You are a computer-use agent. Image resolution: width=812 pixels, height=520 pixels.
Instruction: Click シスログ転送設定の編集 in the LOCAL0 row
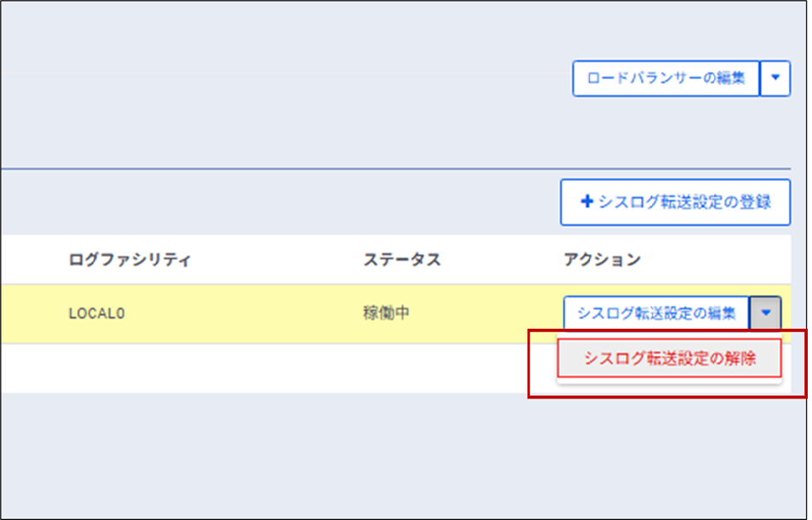click(656, 313)
